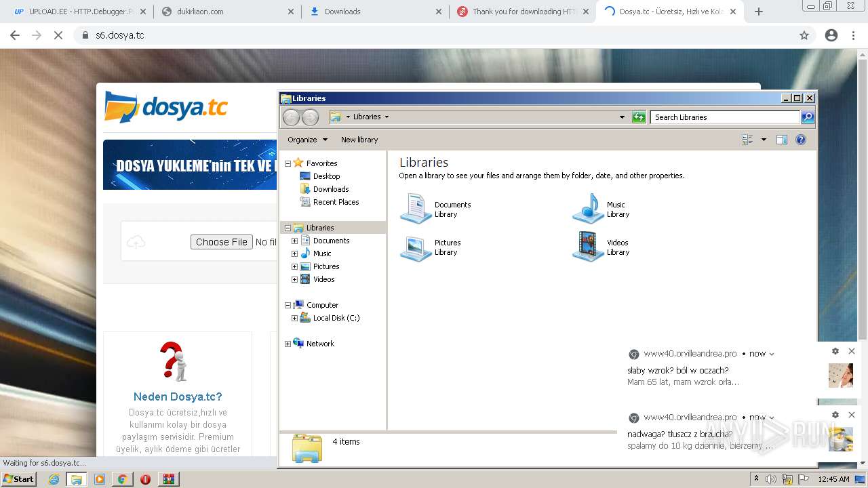The width and height of the screenshot is (868, 488).
Task: Open settings gear on first orvilleandrea notification
Action: (x=835, y=351)
